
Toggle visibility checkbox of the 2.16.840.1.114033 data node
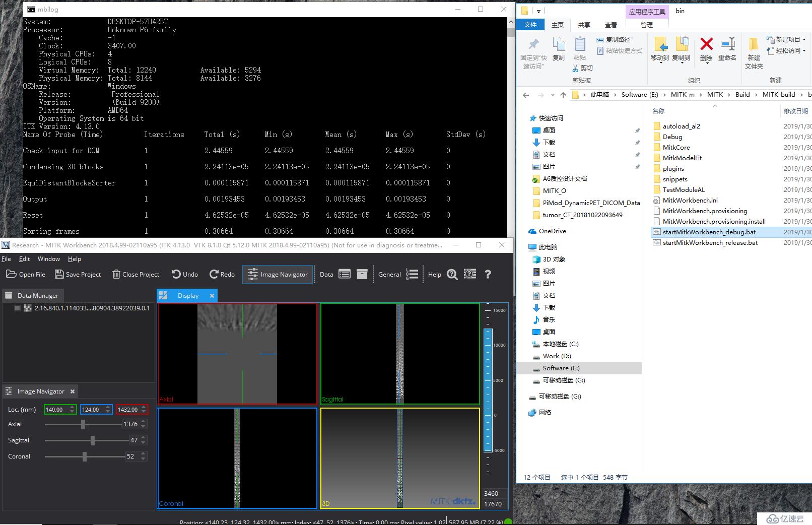18,308
